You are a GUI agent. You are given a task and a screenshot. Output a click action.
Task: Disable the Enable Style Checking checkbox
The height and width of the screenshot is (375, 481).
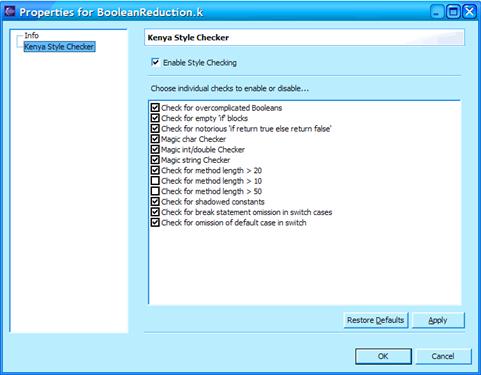pyautogui.click(x=155, y=62)
